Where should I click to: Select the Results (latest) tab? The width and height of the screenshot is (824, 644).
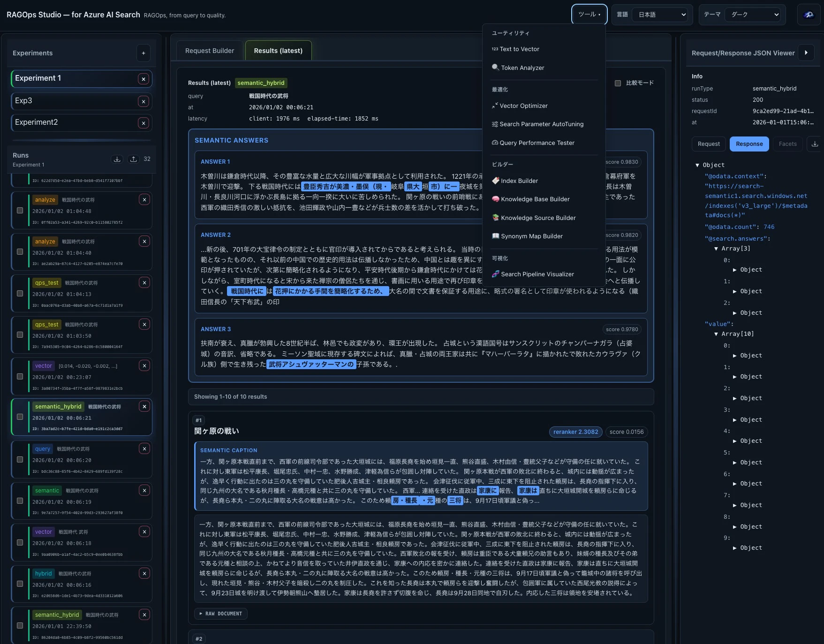(x=278, y=51)
